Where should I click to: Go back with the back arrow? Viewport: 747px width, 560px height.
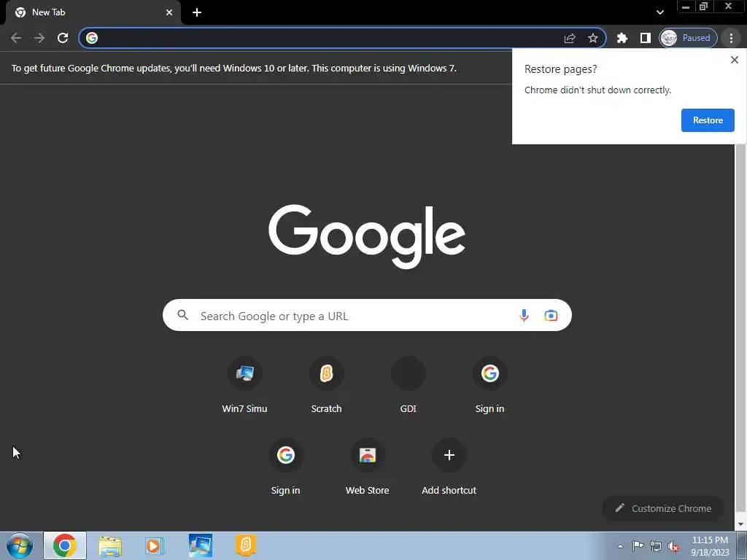click(x=16, y=38)
